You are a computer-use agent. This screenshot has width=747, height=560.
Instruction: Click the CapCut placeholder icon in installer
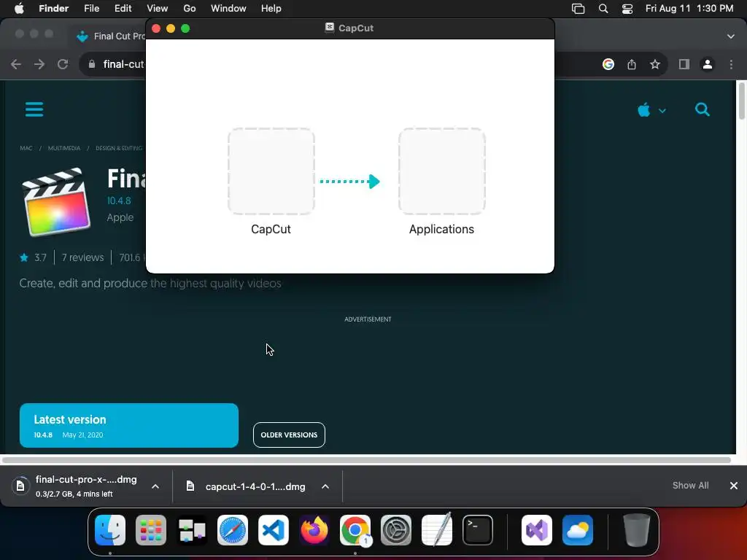(x=271, y=171)
